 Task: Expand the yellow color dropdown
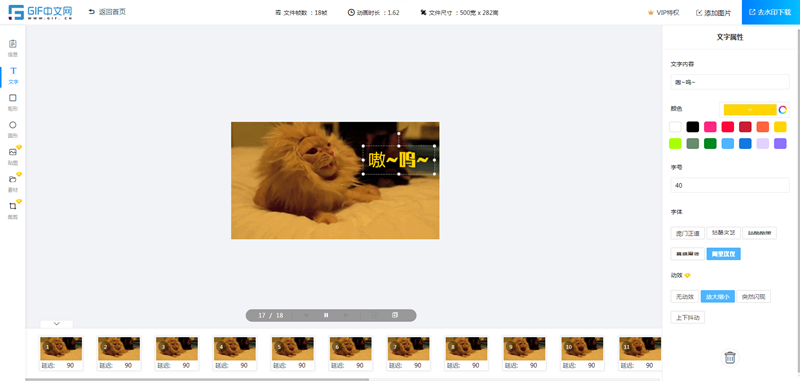[x=750, y=110]
